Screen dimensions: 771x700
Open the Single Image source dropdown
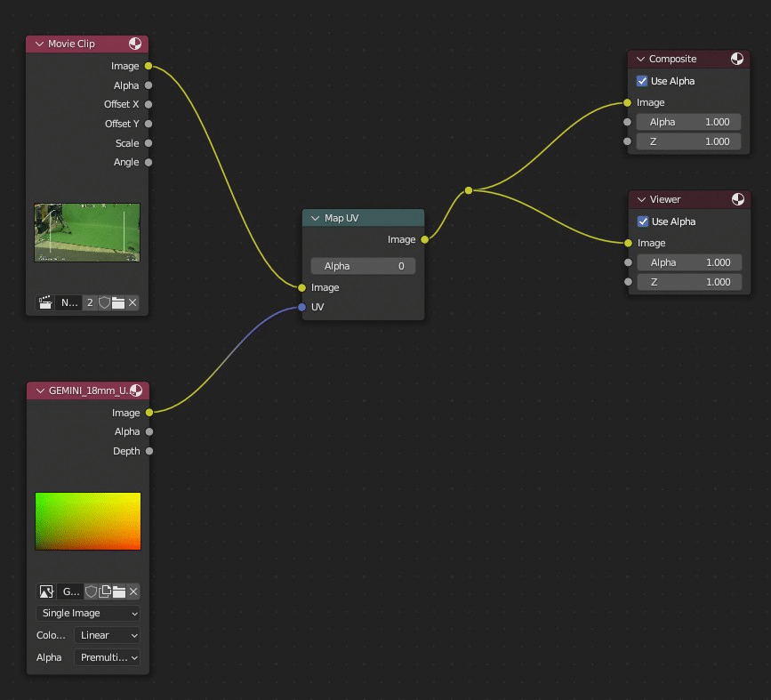[x=88, y=613]
